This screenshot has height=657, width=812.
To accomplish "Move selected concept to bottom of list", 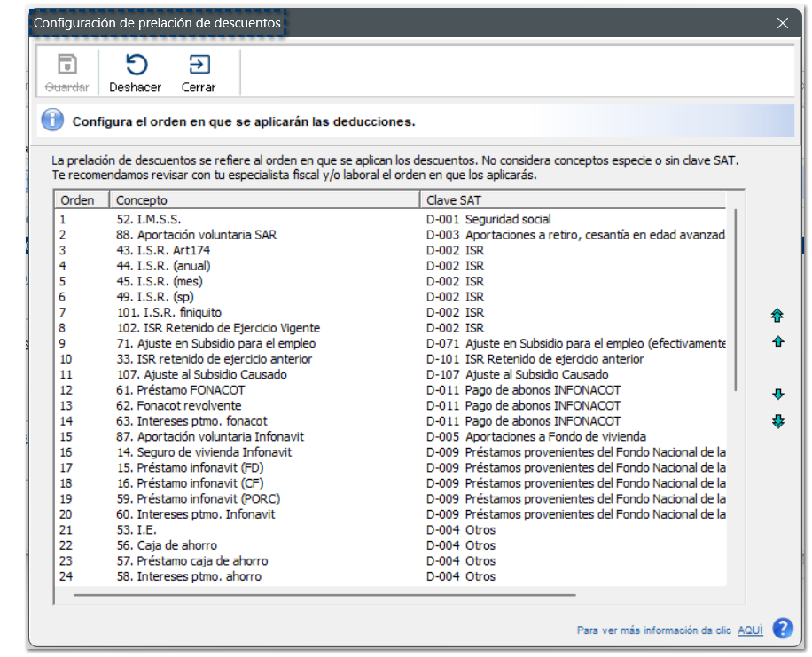I will 777,422.
